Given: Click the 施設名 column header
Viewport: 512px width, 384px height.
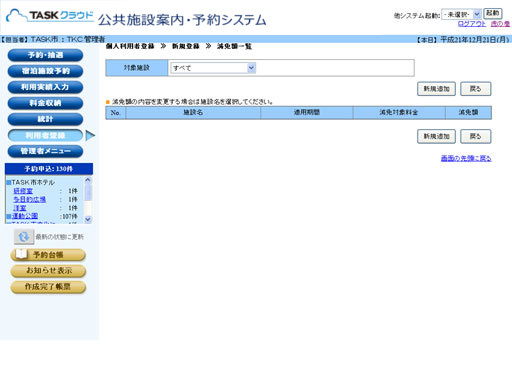Looking at the screenshot, I should click(x=193, y=113).
